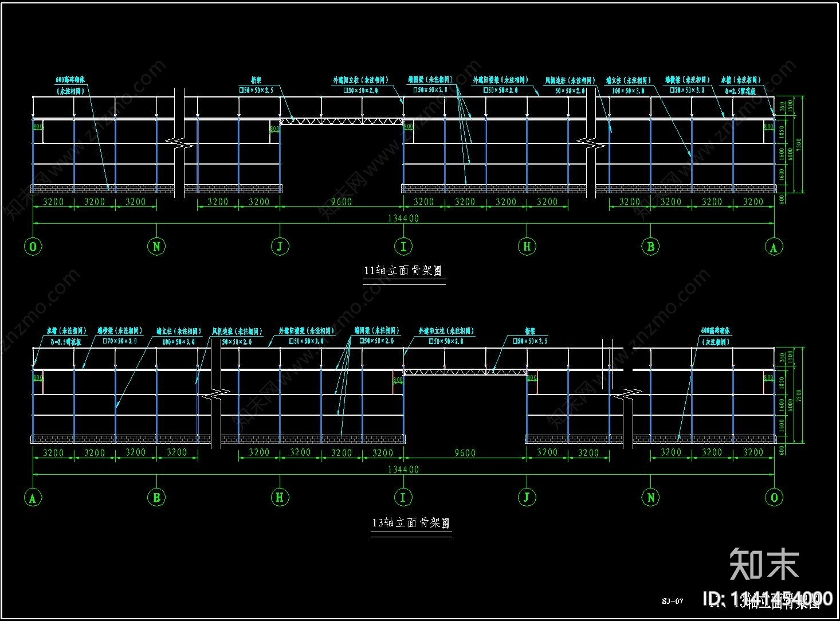
Task: Select the 134400 dimension of the 11轴 elevation
Action: [403, 218]
